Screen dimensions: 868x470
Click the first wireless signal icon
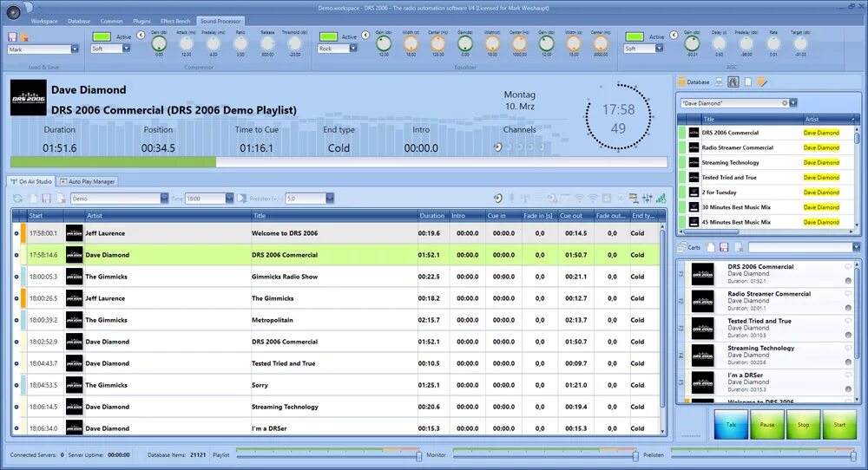[579, 199]
